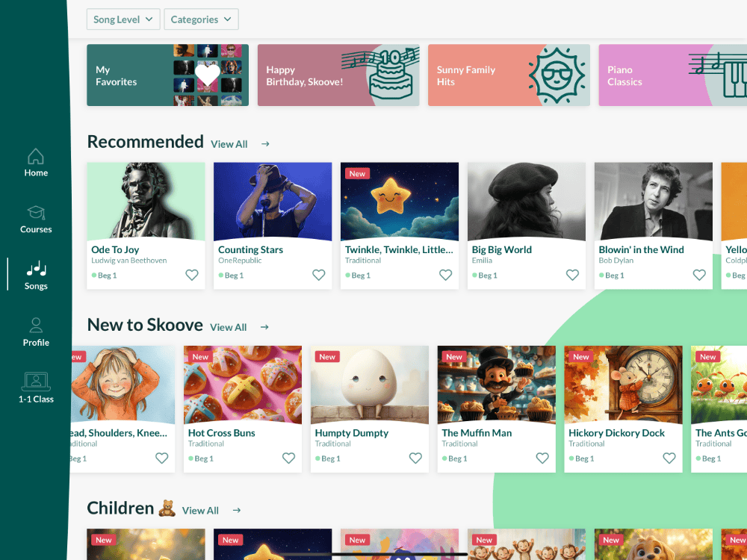Open Profile from the sidebar icon
747x560 pixels.
(x=36, y=326)
